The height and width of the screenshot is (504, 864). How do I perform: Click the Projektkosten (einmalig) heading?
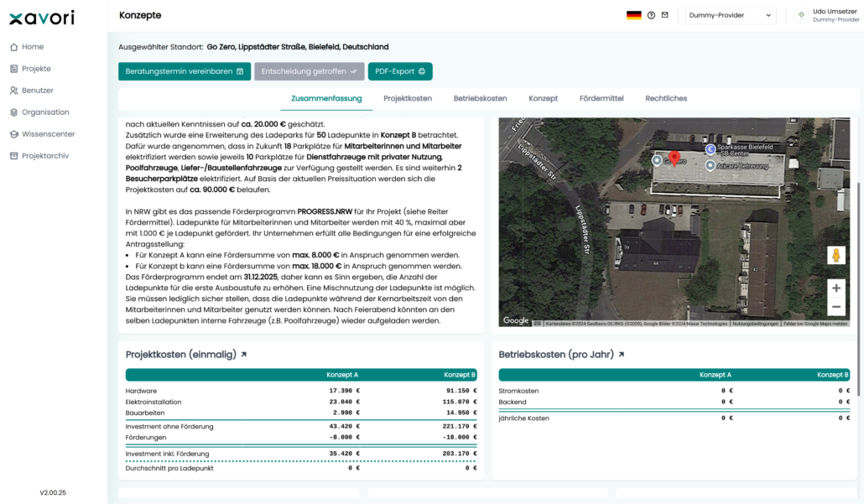(x=180, y=355)
